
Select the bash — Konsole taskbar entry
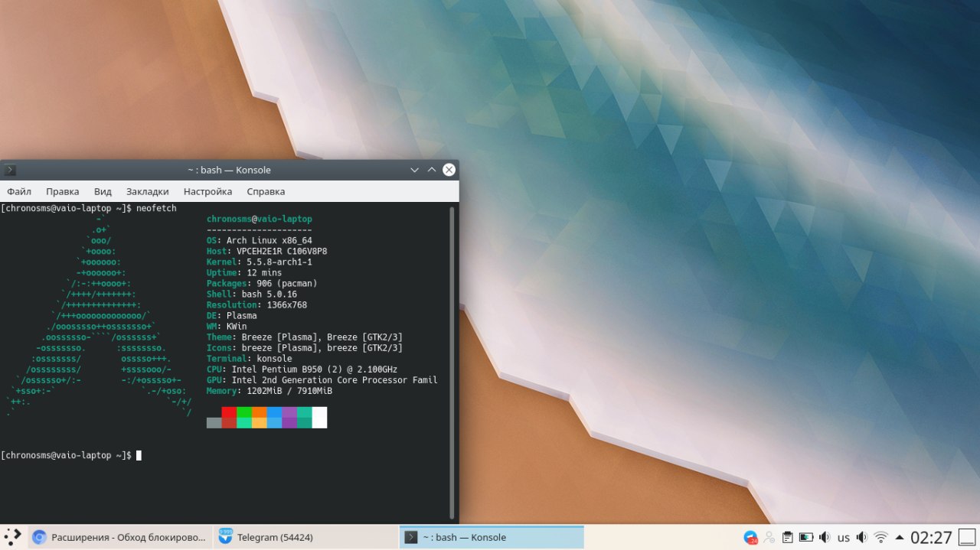click(492, 537)
